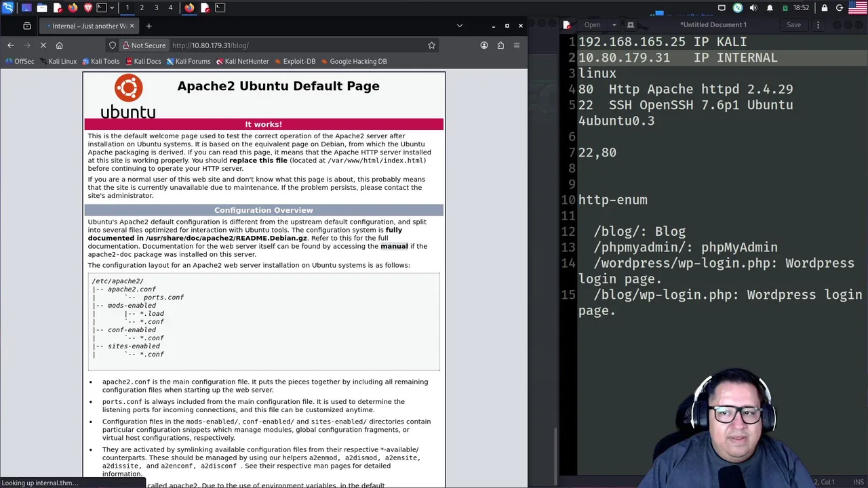Screen dimensions: 868x488
Task: Click the 'manual' link on the Apache page
Action: pos(394,246)
